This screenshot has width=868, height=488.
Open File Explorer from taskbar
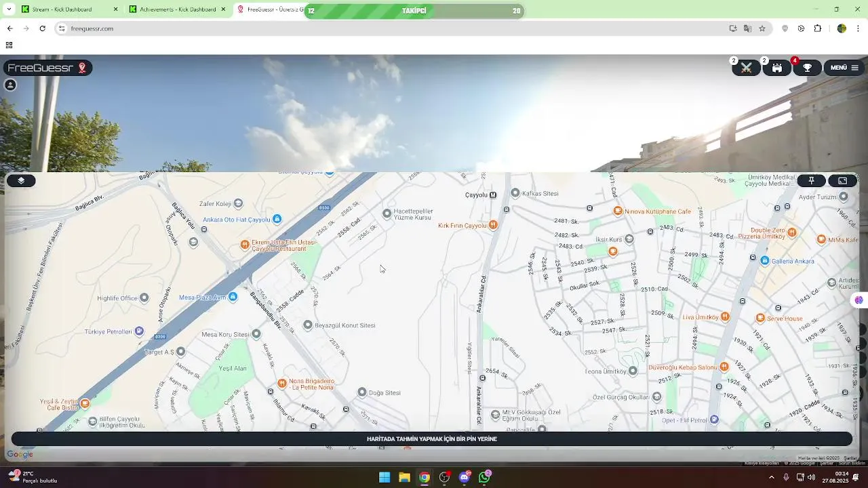click(x=404, y=477)
